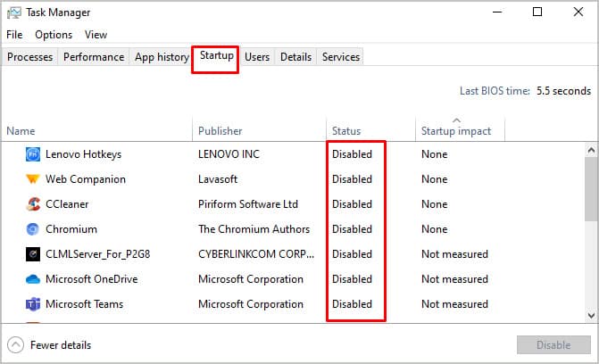Click the Lavasoft publisher cell

pyautogui.click(x=218, y=179)
